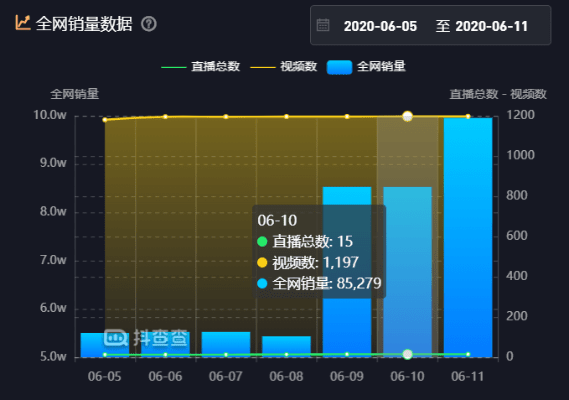
Task: Toggle 视频数 legend series
Action: [284, 66]
